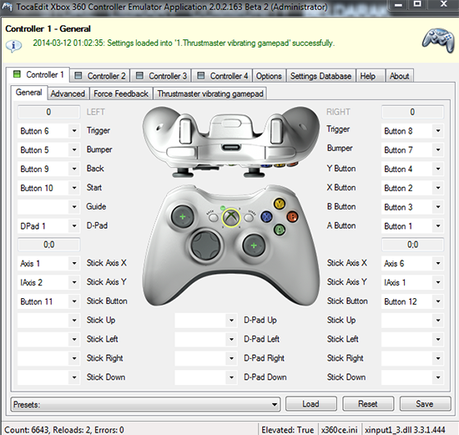Click the D-pad on the controller image
This screenshot has width=459, height=435.
206,245
